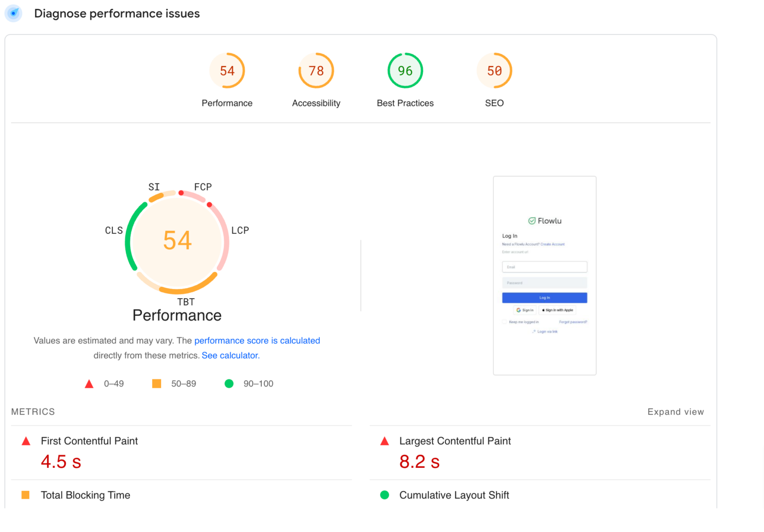Click the Flowlu login page screenshot thumbnail
Screen dimensions: 764x532
[x=545, y=275]
